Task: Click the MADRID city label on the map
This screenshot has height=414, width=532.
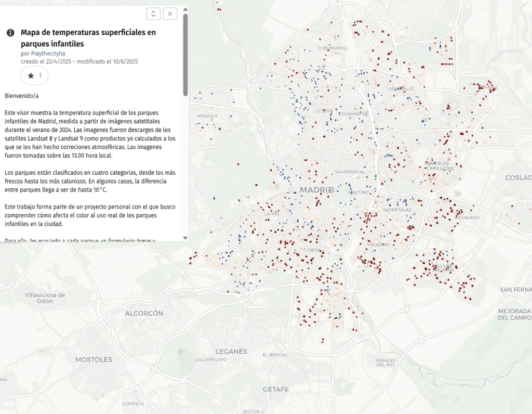Action: pos(317,190)
